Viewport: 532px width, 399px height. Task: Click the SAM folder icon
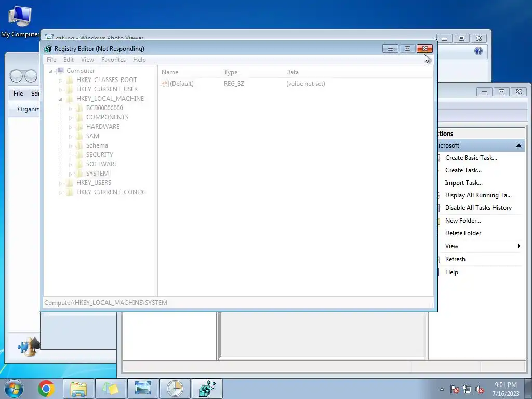pyautogui.click(x=79, y=136)
